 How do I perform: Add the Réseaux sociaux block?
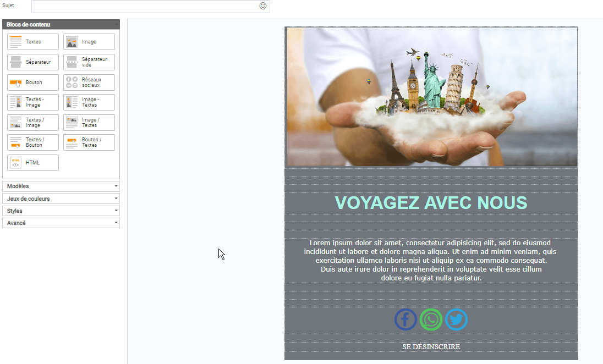[89, 82]
